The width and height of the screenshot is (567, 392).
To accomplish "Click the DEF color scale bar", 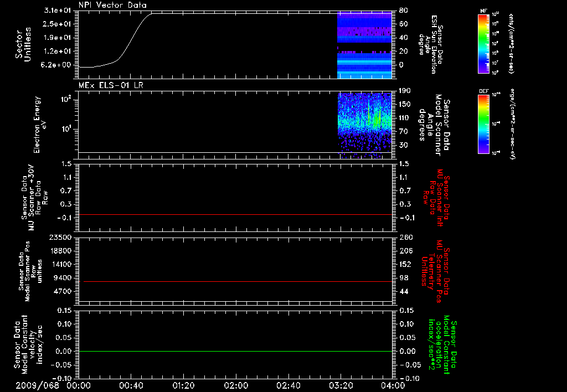I will click(x=483, y=124).
